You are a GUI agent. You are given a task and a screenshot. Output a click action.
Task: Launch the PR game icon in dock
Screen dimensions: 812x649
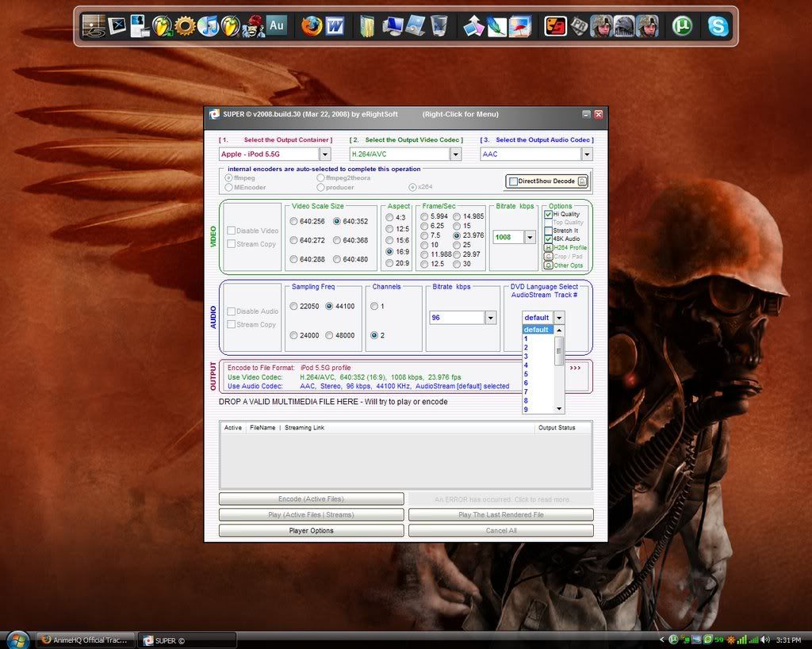pos(578,25)
